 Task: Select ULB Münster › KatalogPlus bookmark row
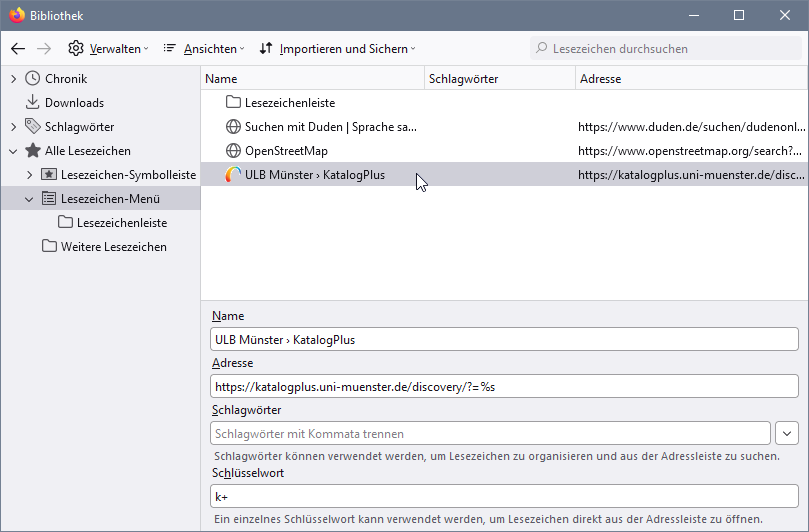504,175
